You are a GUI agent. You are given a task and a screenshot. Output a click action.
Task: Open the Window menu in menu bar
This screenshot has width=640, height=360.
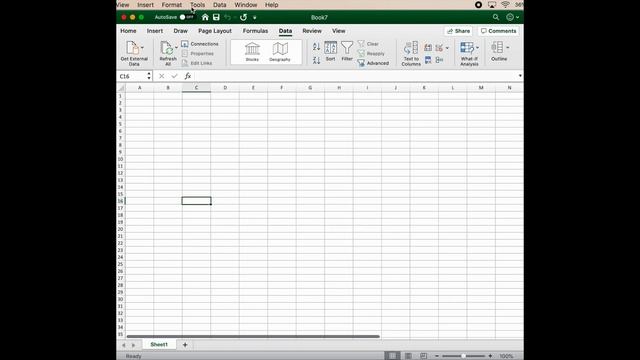(246, 5)
